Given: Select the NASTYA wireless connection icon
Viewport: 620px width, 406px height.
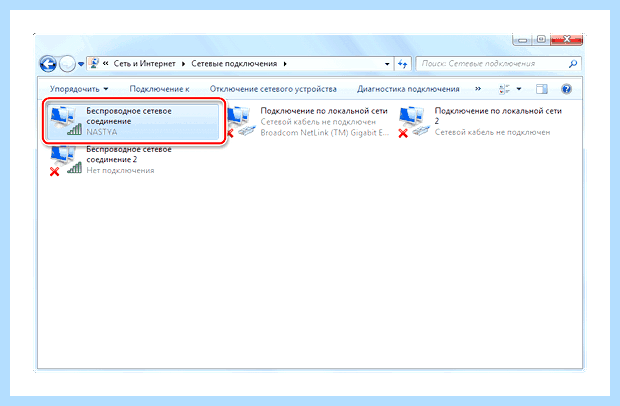Looking at the screenshot, I should (x=66, y=121).
